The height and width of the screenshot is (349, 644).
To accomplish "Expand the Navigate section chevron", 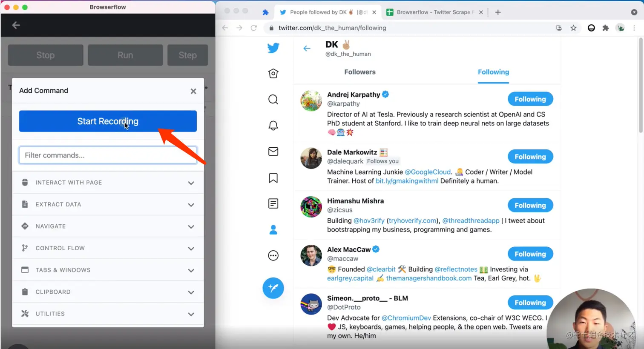I will point(191,226).
